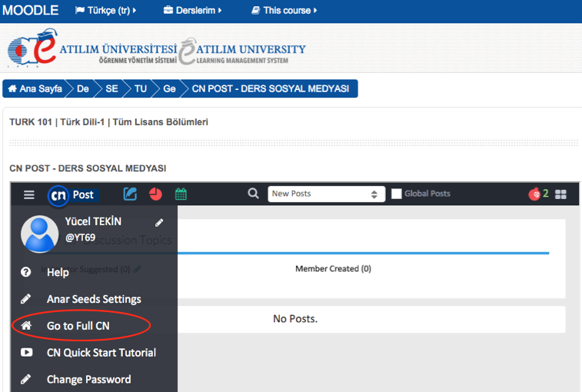Open the hamburger menu in CN Post bar
Screen dimensions: 582x392
[x=29, y=194]
